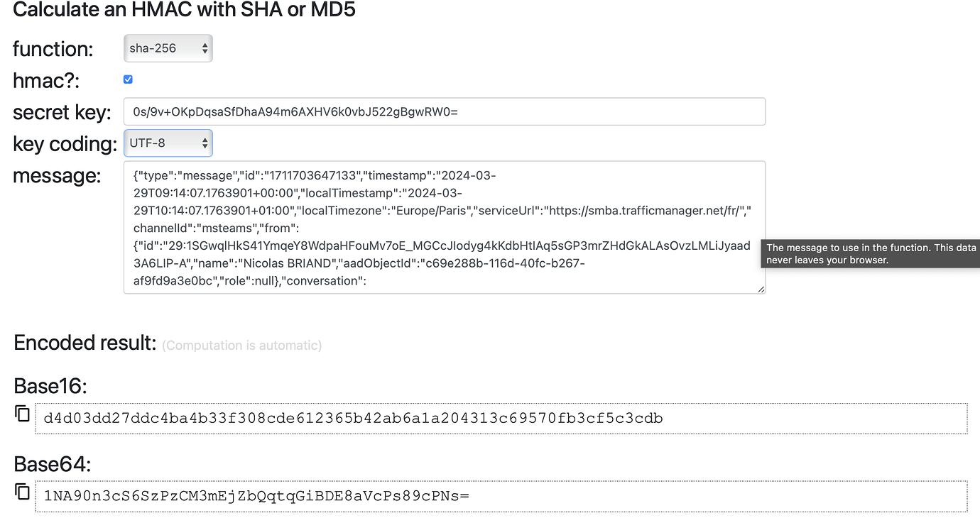980x518 pixels.
Task: Open the key coding UTF-8 dropdown
Action: point(168,143)
